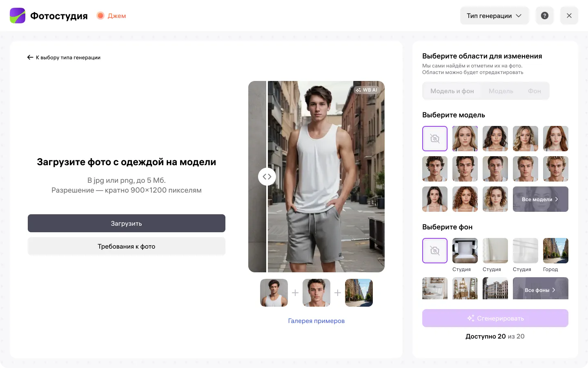This screenshot has width=588, height=368.
Task: Open the Тип генерации dropdown
Action: pos(494,16)
